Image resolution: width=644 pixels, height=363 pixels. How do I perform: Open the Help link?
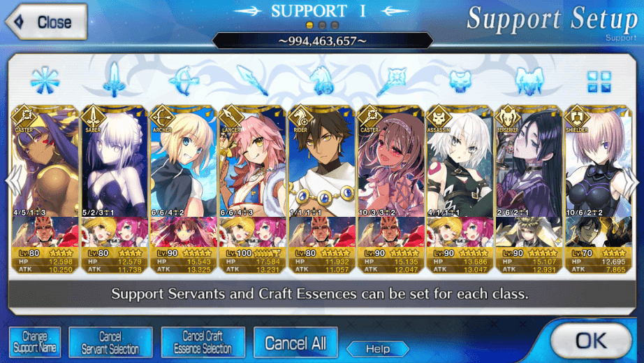[378, 349]
